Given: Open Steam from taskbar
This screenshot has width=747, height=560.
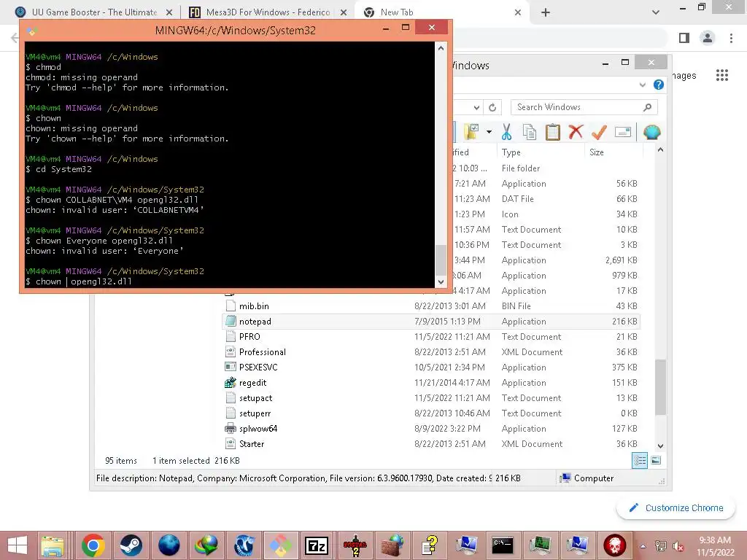Looking at the screenshot, I should click(131, 545).
